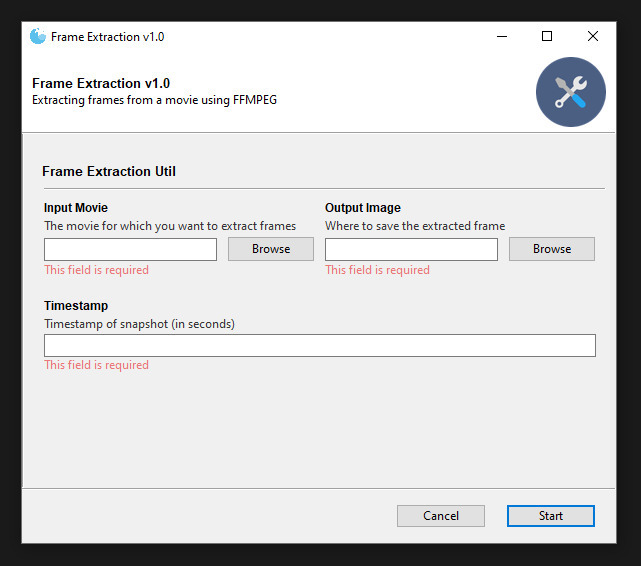Focus the Input Movie path field
The image size is (641, 566).
(130, 249)
